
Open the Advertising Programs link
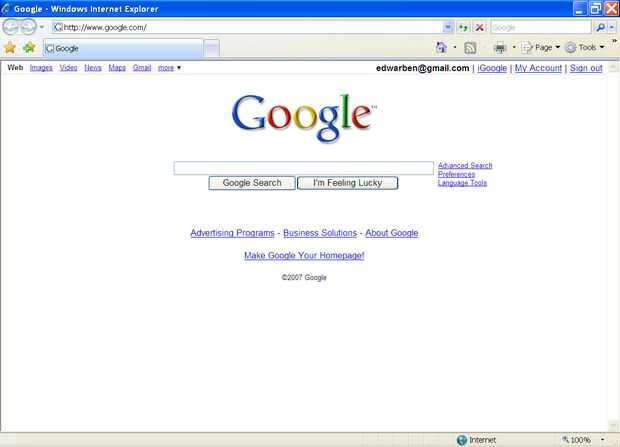coord(232,233)
